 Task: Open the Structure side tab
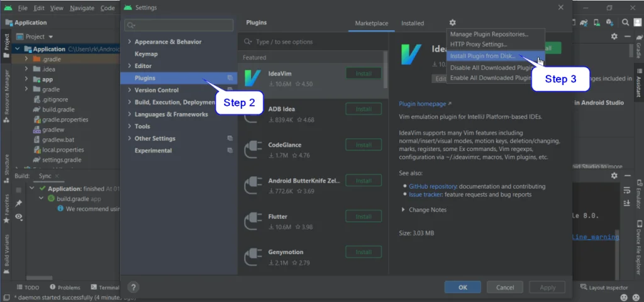coord(6,169)
